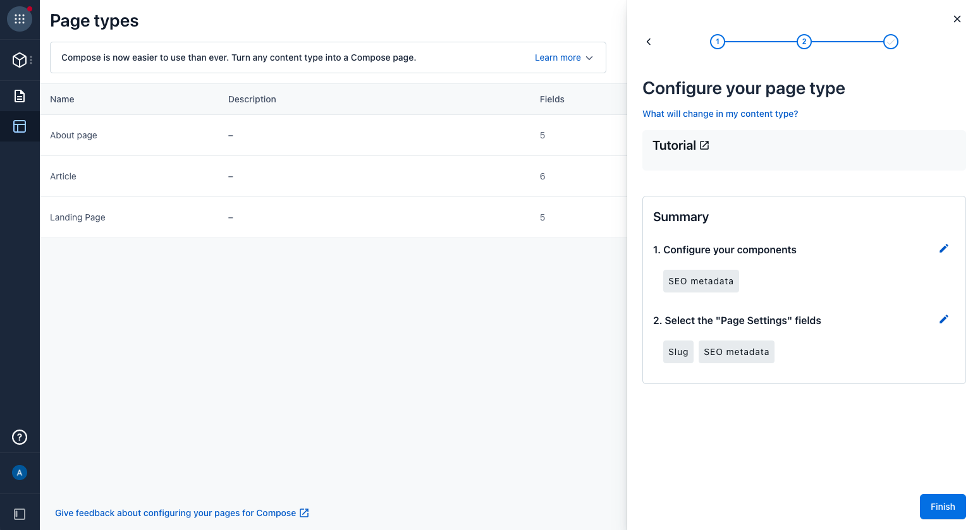Close the configuration panel
Viewport: 980px width, 530px height.
(957, 19)
